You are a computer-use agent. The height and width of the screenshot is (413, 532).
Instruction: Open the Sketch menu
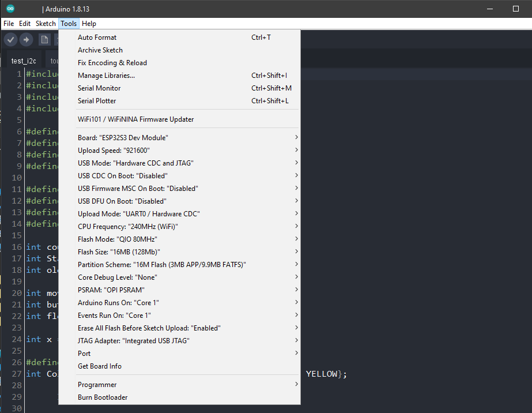(x=46, y=24)
